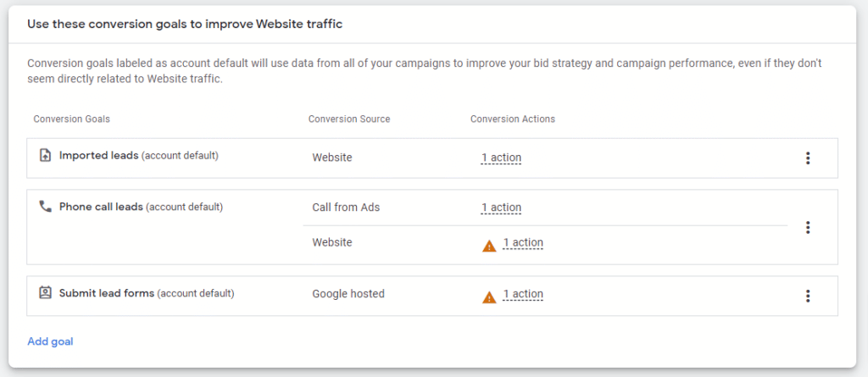Click the Phone call leads phone icon
Screen dimensions: 868x377
point(46,207)
